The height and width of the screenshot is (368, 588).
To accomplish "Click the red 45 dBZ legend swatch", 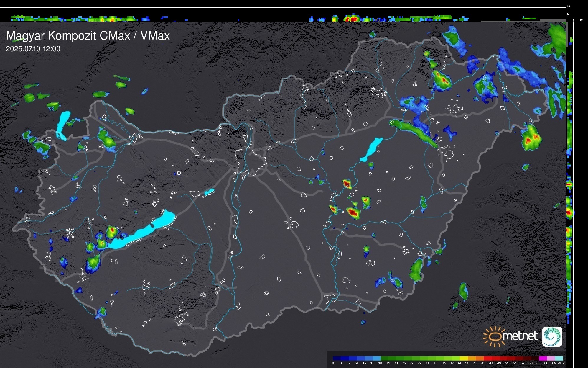I will pos(487,359).
